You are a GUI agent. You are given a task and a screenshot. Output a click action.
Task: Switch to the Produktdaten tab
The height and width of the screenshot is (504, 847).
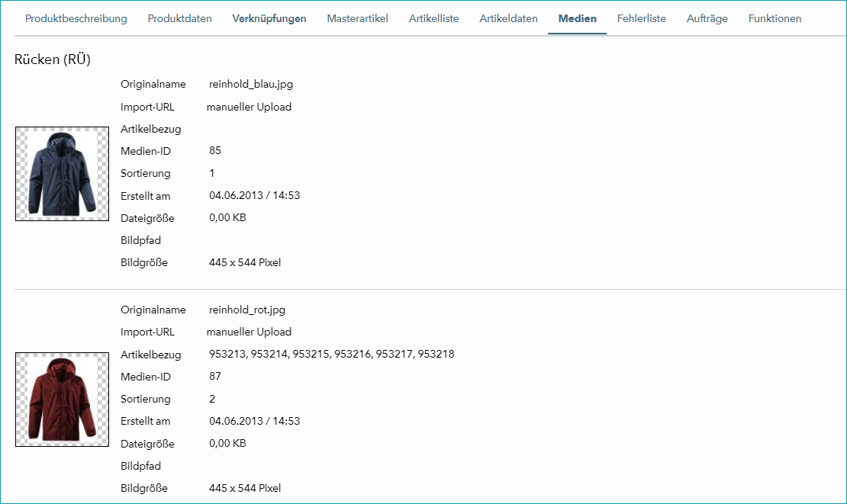(180, 18)
